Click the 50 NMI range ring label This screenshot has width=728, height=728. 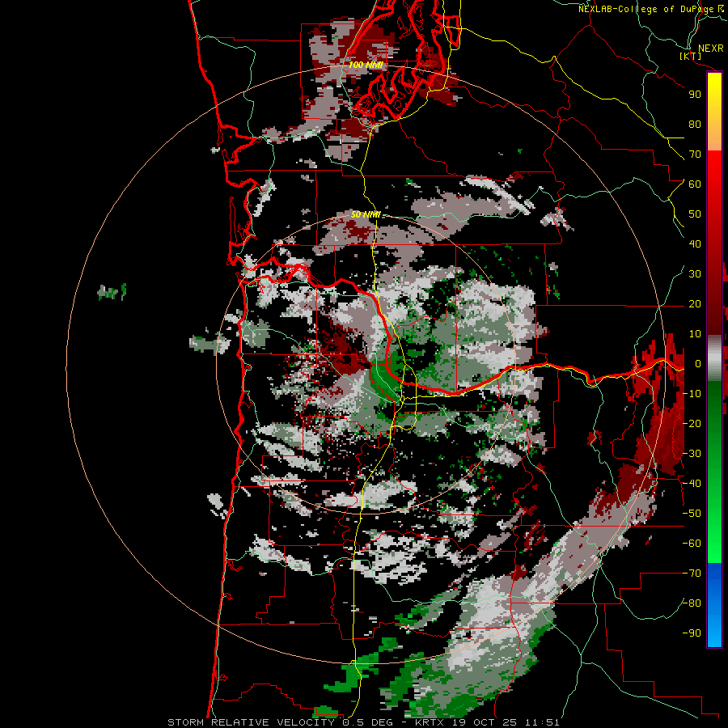tap(366, 214)
